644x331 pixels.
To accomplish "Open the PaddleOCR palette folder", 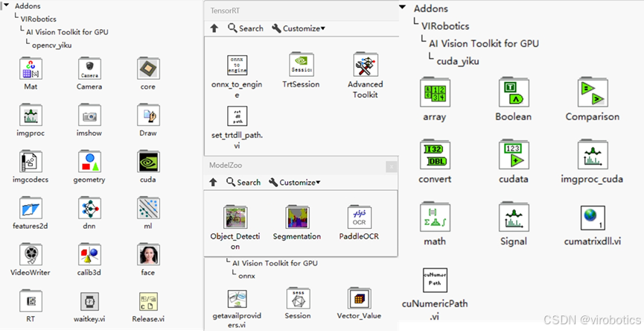I will pos(360,217).
